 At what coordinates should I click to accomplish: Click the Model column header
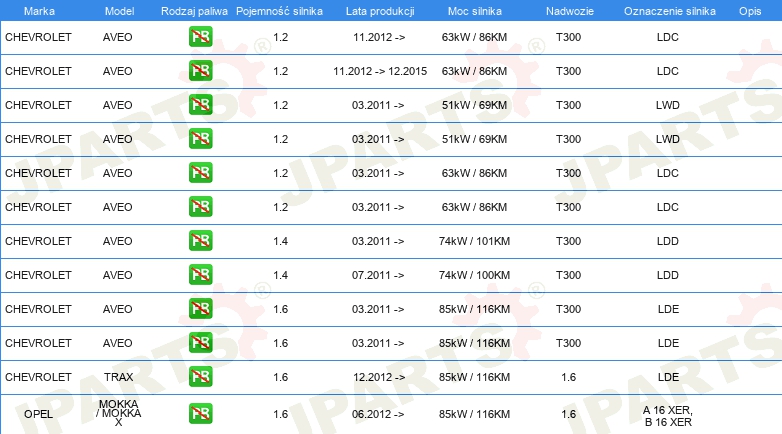point(120,11)
